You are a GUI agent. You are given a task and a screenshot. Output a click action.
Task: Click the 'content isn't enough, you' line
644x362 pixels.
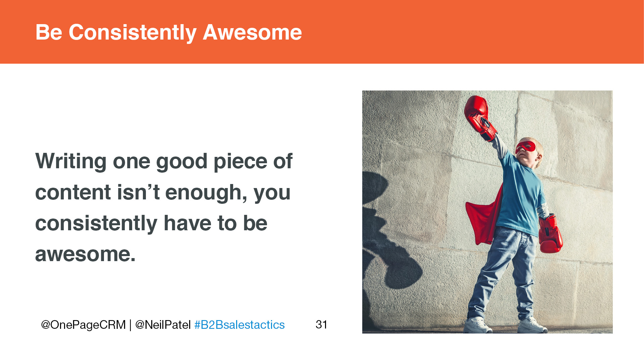163,192
